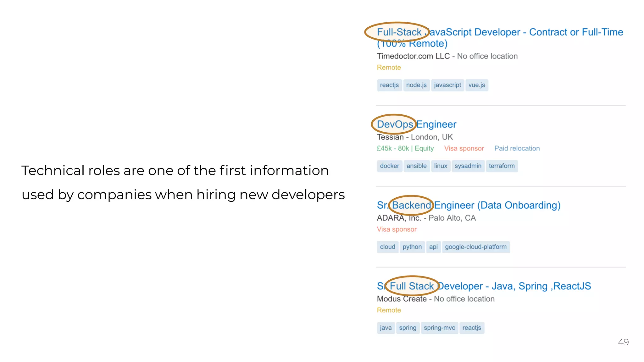The width and height of the screenshot is (644, 362).
Task: Click the slide number 49
Action: 623,342
